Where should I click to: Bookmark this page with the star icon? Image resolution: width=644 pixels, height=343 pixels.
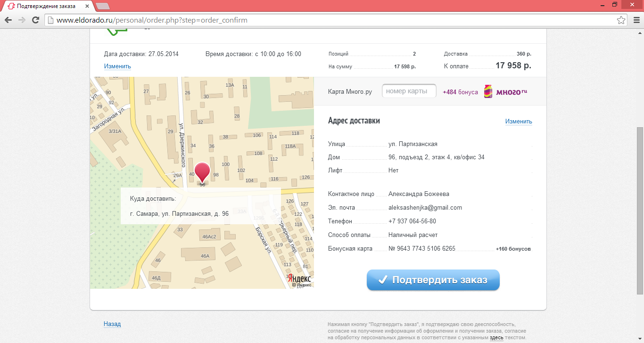click(x=621, y=20)
